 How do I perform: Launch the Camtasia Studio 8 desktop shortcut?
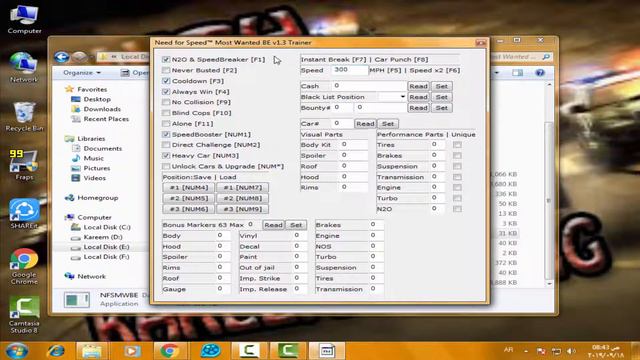(x=24, y=315)
